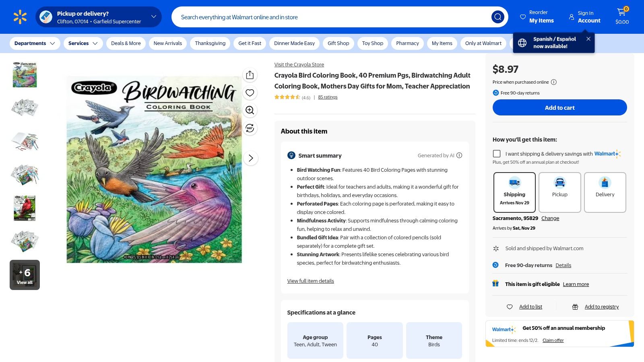
Task: Select the Pickup fulfillment option
Action: coord(559,192)
